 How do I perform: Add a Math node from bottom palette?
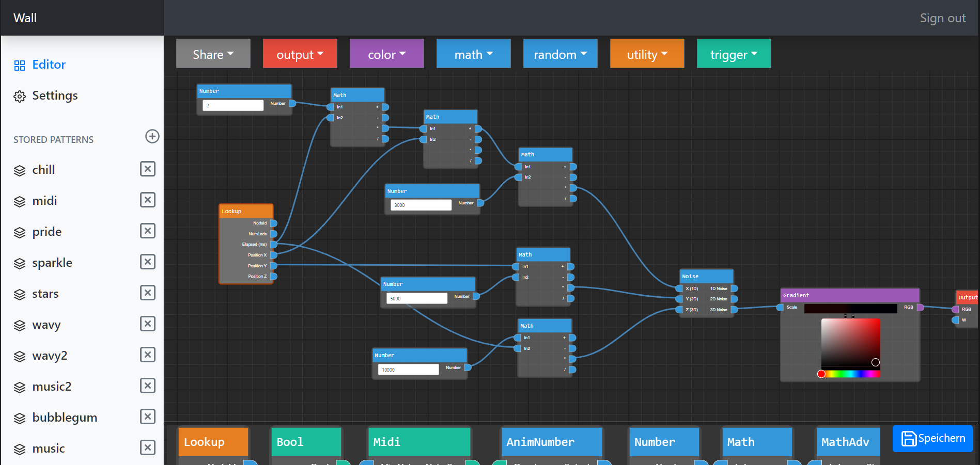(x=757, y=442)
